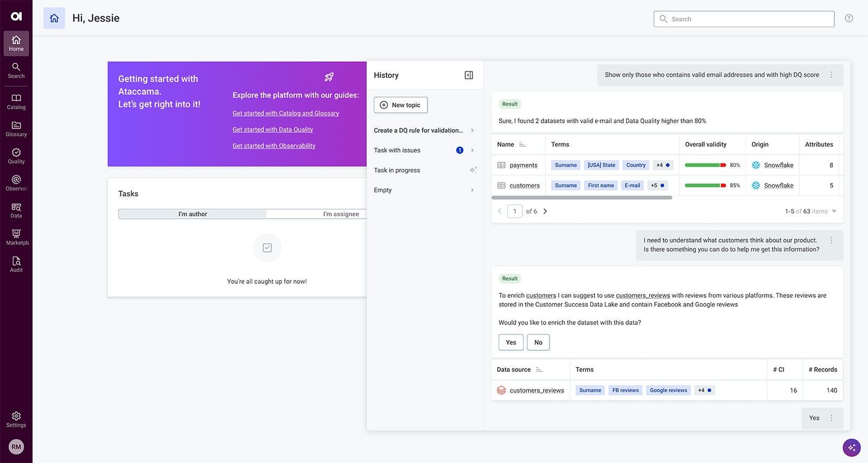Image resolution: width=868 pixels, height=463 pixels.
Task: Switch tasks to I'm assignee
Action: 341,214
